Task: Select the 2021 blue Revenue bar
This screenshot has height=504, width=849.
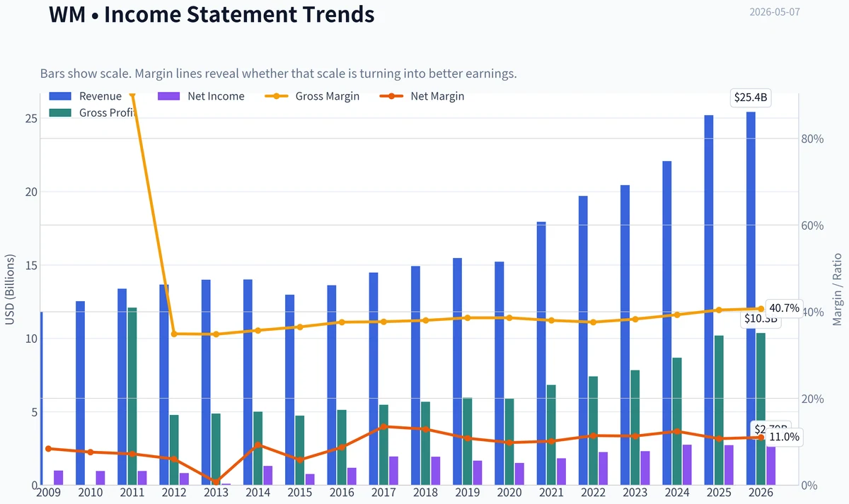Action: [x=541, y=353]
